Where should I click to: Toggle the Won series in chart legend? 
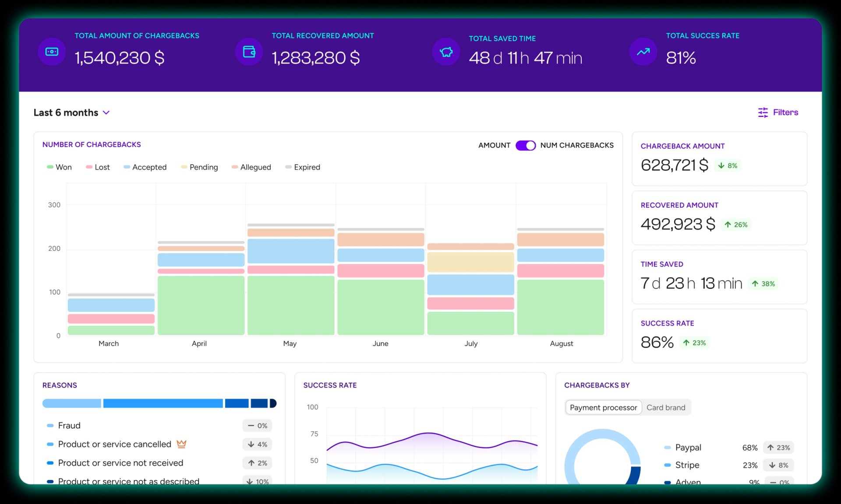point(59,167)
